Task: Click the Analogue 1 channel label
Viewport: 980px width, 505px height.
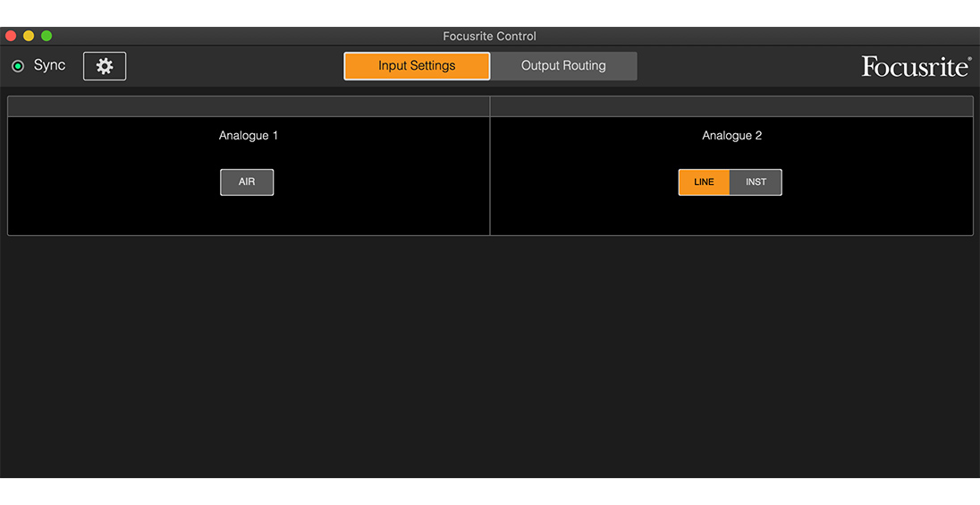Action: pos(248,136)
